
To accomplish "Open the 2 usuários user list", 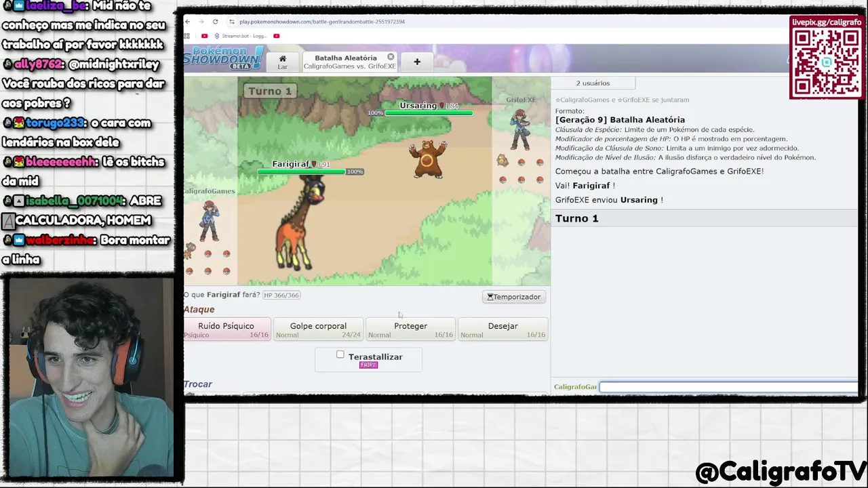I will click(x=593, y=83).
